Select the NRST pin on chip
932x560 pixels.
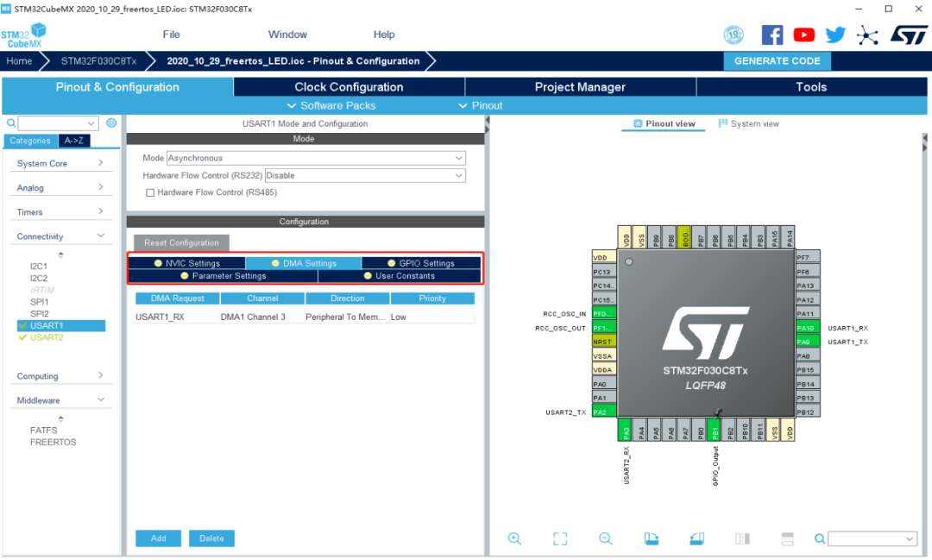coord(604,342)
